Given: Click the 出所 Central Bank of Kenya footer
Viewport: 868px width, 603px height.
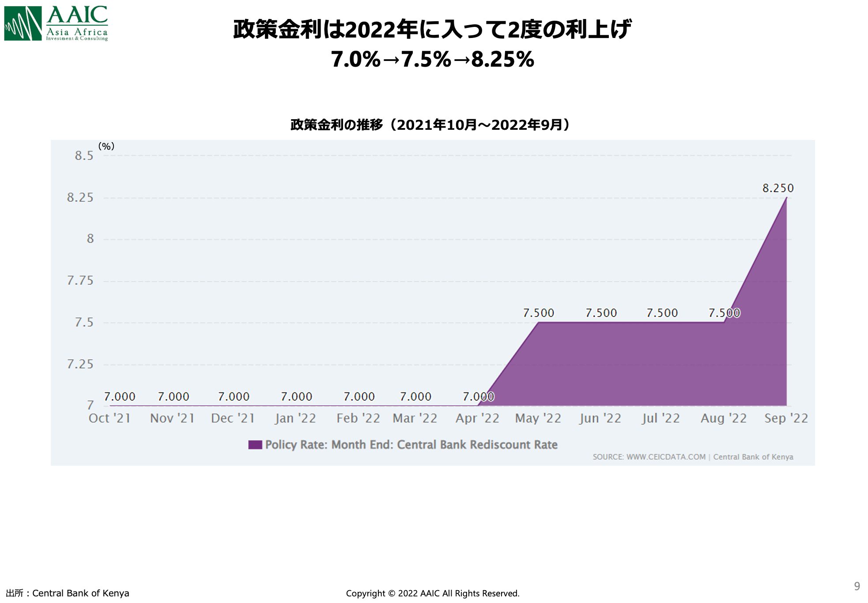Looking at the screenshot, I should (68, 593).
